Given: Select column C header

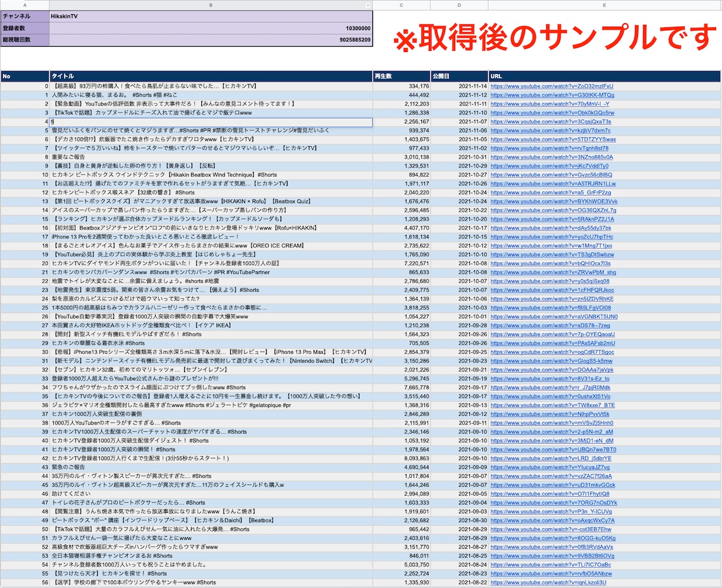Looking at the screenshot, I should (x=401, y=5).
